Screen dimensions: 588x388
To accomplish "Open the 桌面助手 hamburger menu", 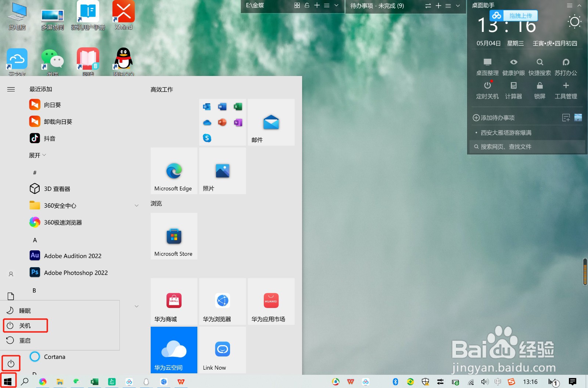I will 570,6.
